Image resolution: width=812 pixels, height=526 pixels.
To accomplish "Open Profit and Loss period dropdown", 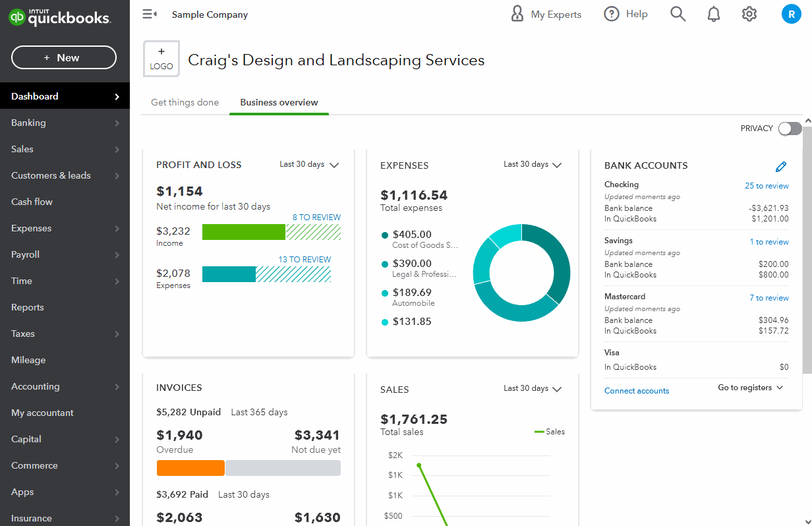I will [309, 165].
